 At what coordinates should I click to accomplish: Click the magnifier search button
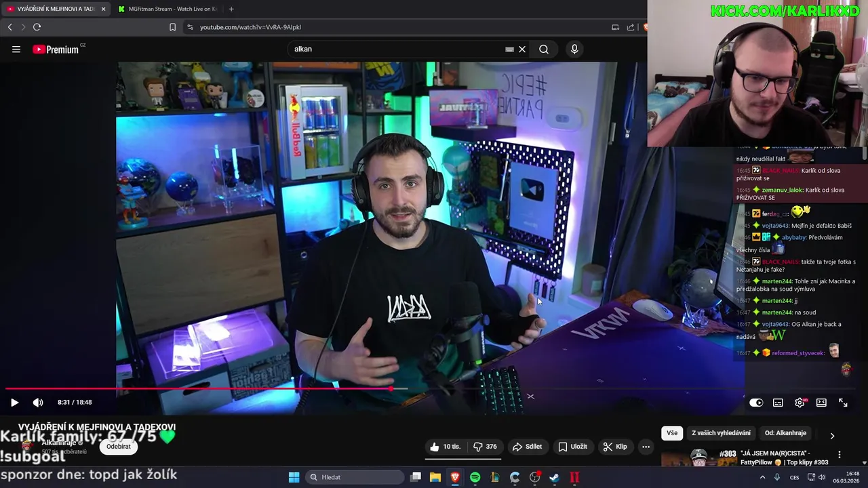point(544,49)
